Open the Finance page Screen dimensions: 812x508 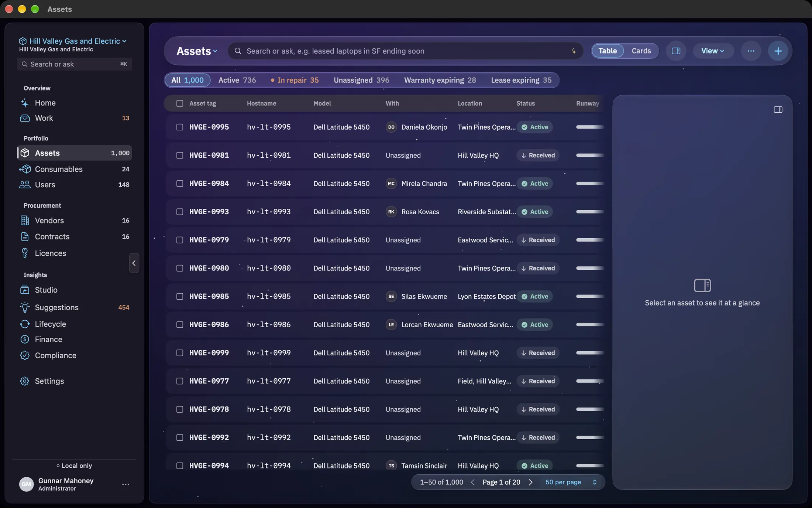tap(74, 339)
